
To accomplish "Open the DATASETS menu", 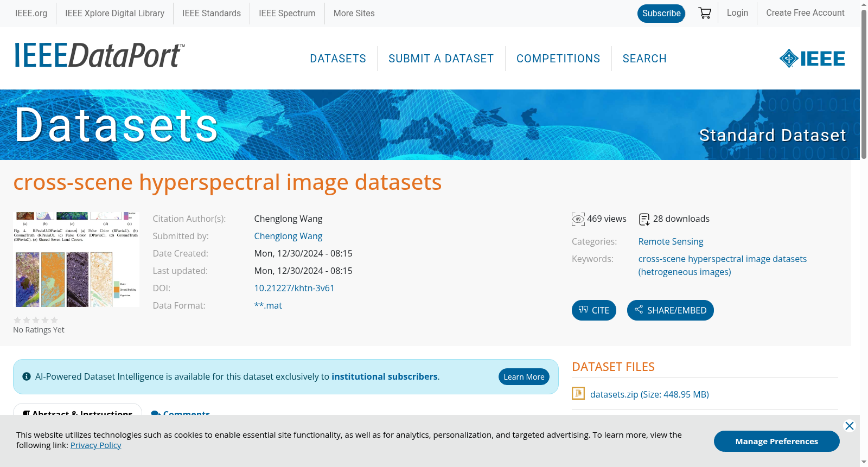I will tap(338, 59).
